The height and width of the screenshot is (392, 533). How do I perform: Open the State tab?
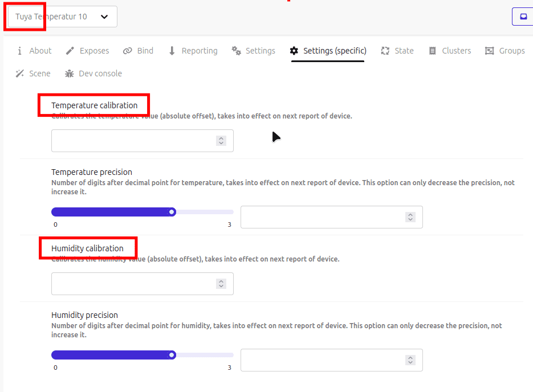pyautogui.click(x=397, y=51)
